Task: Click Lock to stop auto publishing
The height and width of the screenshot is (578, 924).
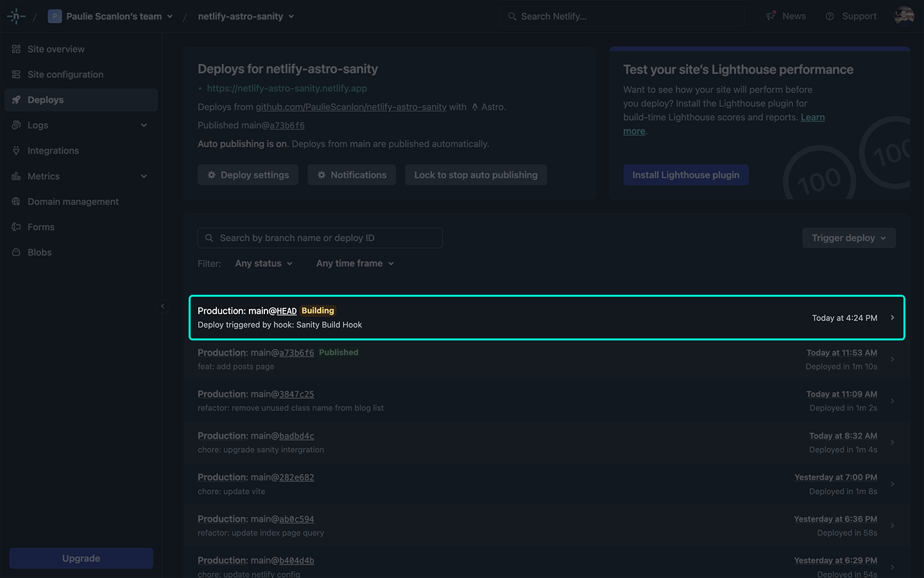Action: click(x=475, y=175)
